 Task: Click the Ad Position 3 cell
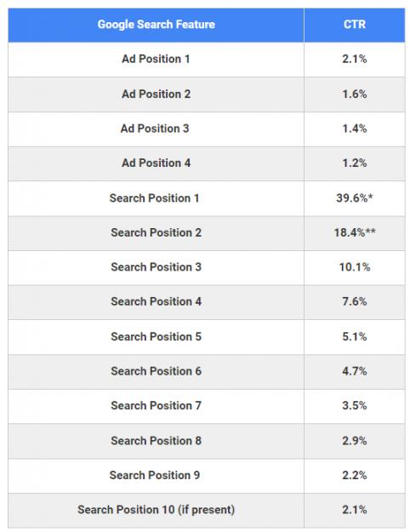(x=155, y=129)
